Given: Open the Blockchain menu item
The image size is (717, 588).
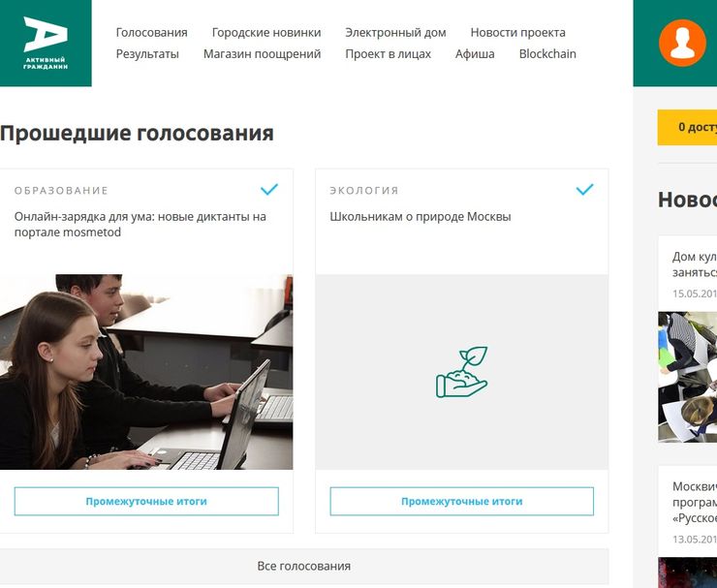Looking at the screenshot, I should [x=547, y=54].
